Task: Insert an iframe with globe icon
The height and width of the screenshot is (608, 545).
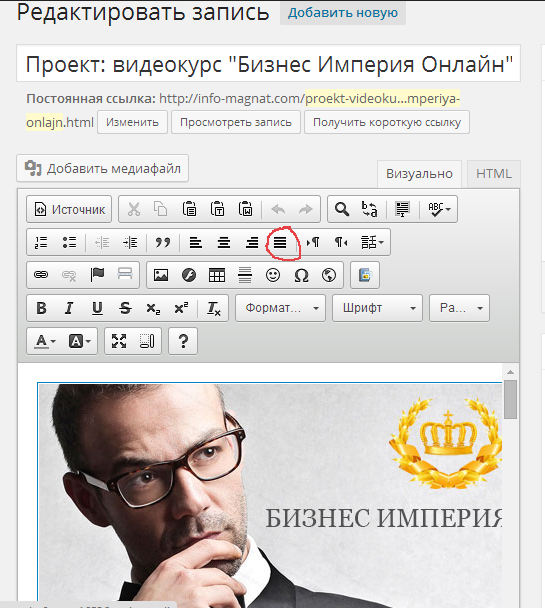Action: click(329, 275)
